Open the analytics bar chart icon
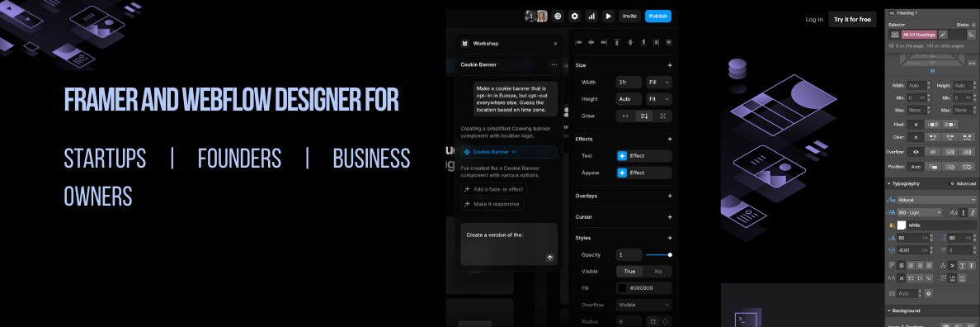This screenshot has width=980, height=327. [591, 17]
